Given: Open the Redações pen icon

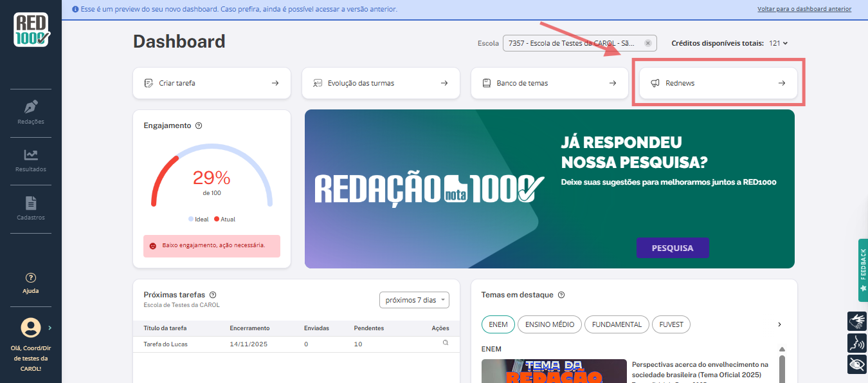Looking at the screenshot, I should pyautogui.click(x=31, y=107).
